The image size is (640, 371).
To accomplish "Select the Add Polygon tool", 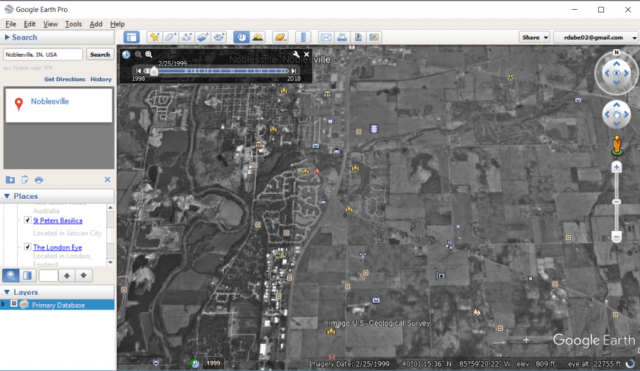I will pyautogui.click(x=170, y=37).
